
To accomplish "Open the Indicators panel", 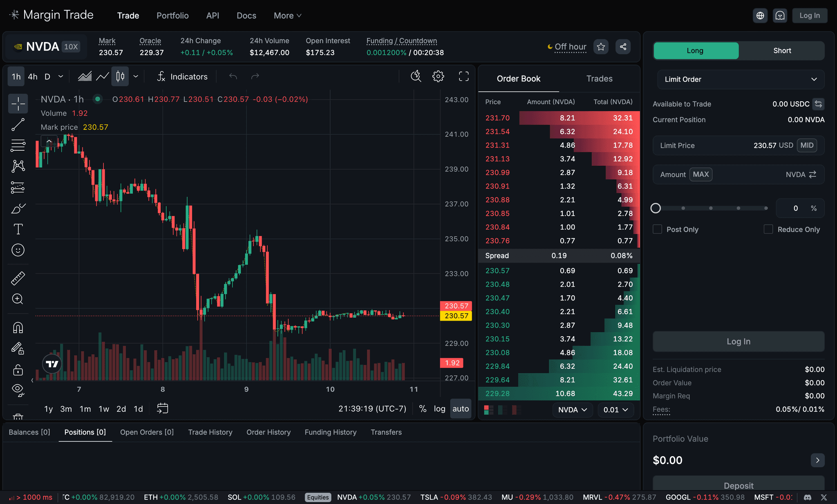I will point(182,76).
